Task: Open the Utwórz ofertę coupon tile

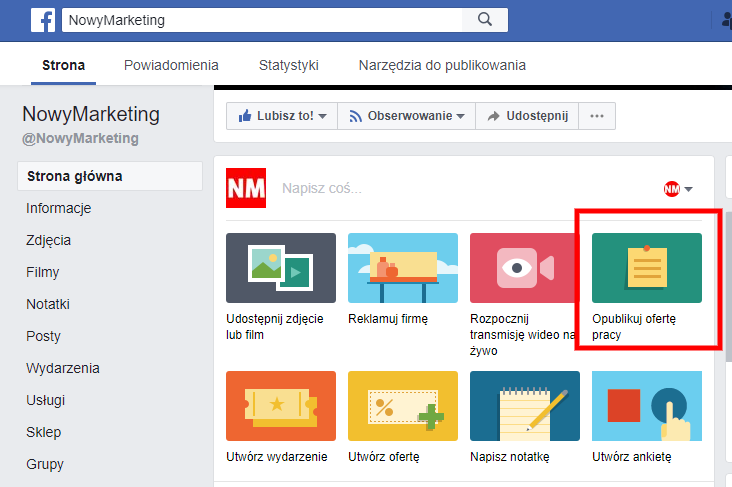Action: [402, 406]
